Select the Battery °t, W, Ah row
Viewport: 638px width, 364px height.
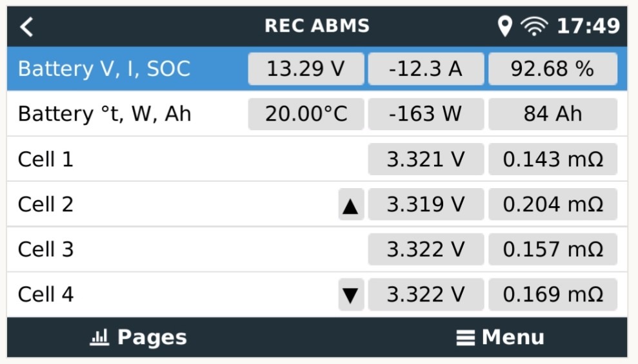(x=317, y=114)
